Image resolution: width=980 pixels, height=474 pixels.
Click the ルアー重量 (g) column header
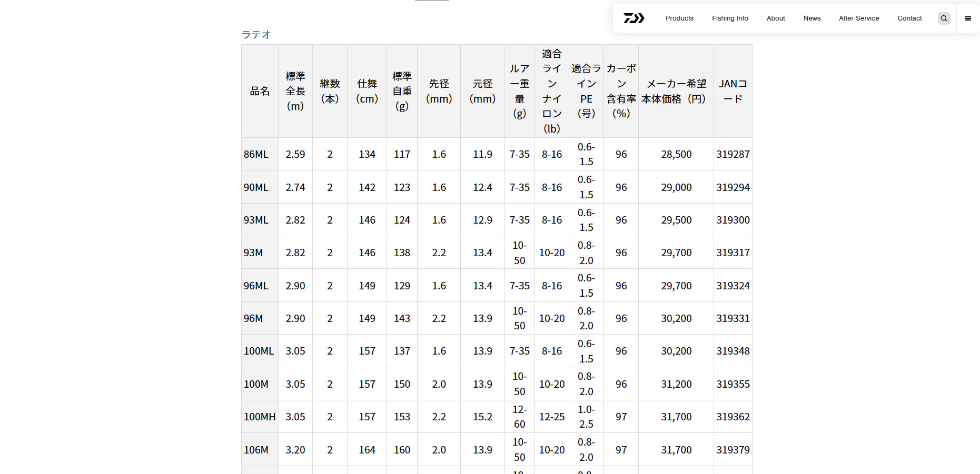click(520, 91)
